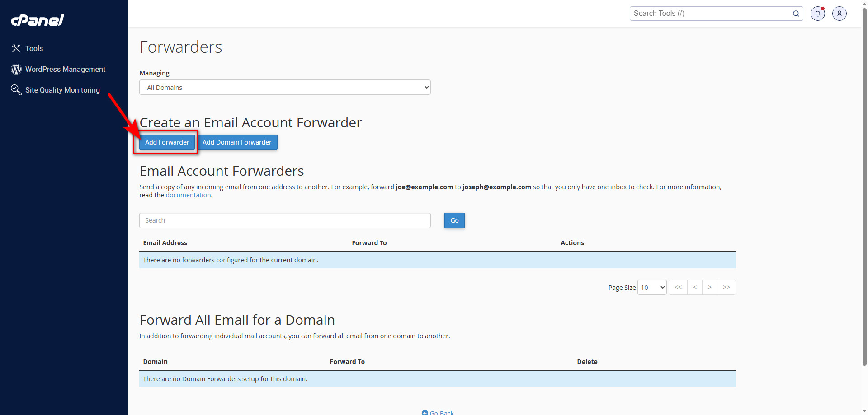Screen dimensions: 868x415
Task: Jump to first page of forwarders
Action: coord(678,287)
